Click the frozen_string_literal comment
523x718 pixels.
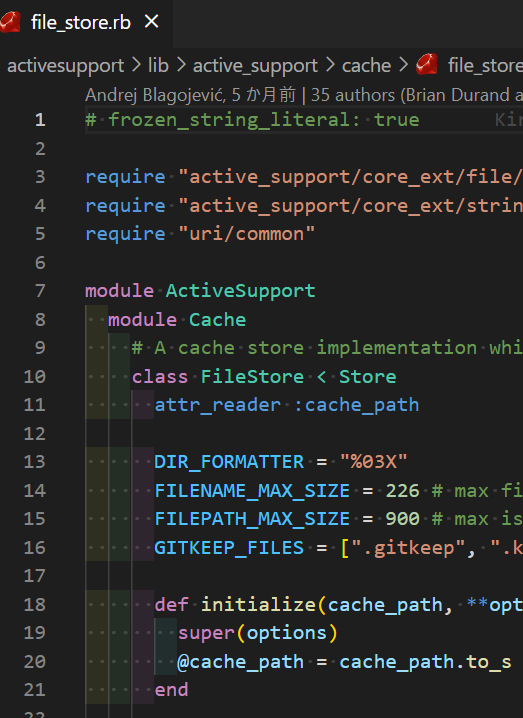[252, 120]
